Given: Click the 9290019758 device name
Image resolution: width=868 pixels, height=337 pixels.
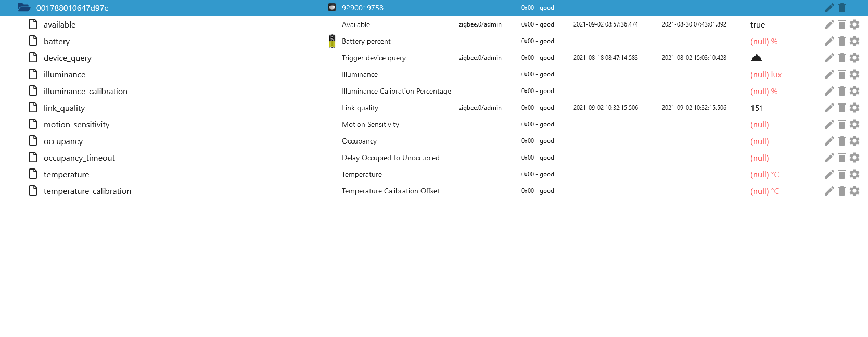Looking at the screenshot, I should [x=363, y=8].
